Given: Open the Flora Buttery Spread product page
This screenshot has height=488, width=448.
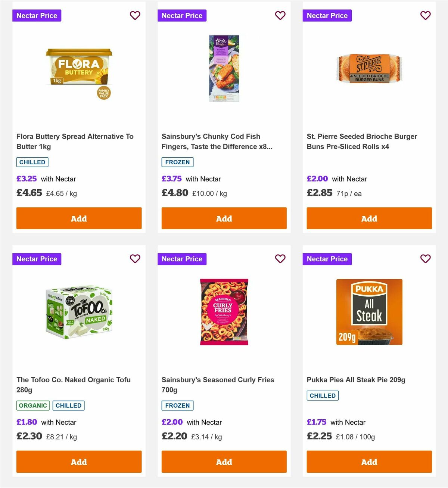Looking at the screenshot, I should [75, 141].
